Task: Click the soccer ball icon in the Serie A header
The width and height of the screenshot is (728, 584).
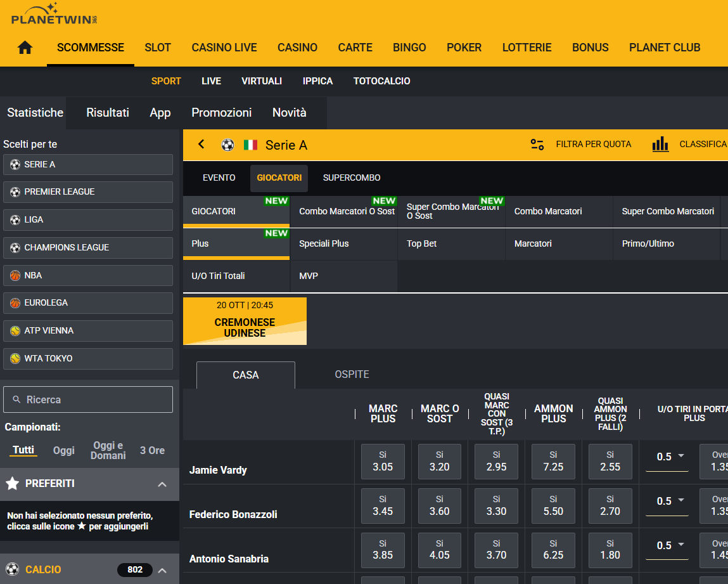Action: coord(227,145)
